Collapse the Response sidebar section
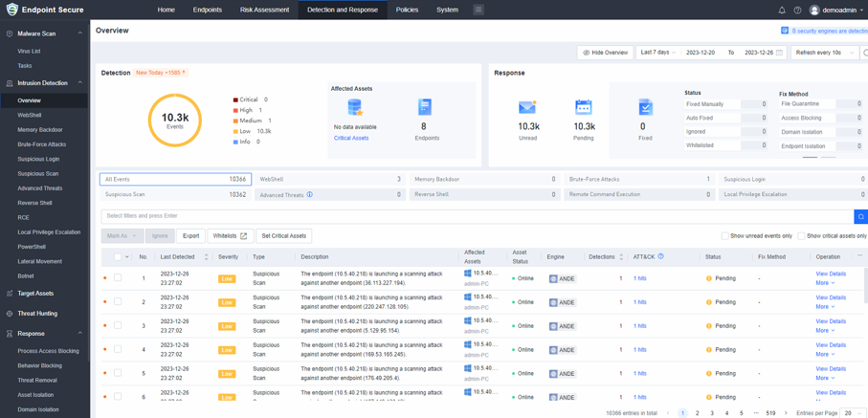Screen dimensions: 868x418 (79, 333)
